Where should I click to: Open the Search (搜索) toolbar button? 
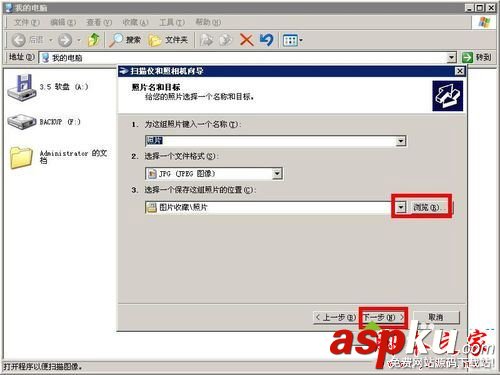pos(125,40)
